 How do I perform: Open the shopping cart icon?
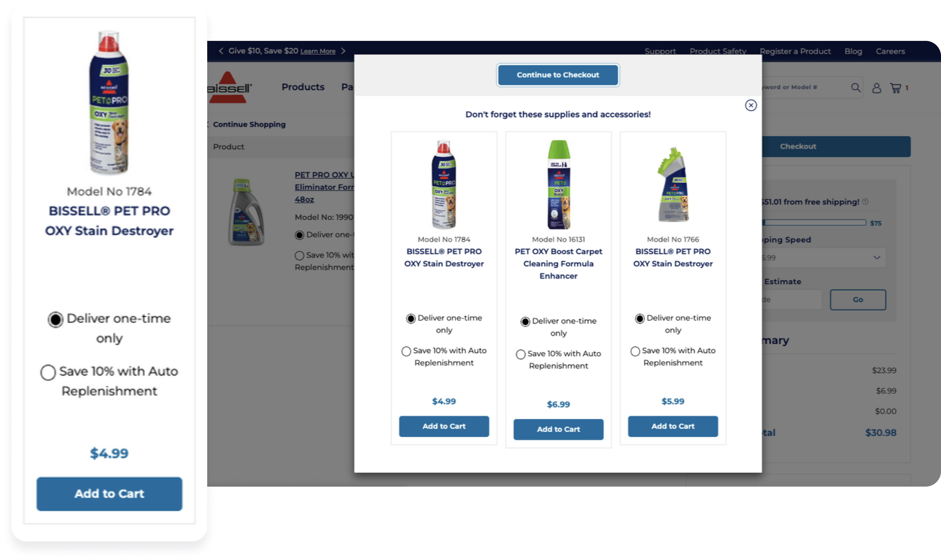[x=895, y=88]
